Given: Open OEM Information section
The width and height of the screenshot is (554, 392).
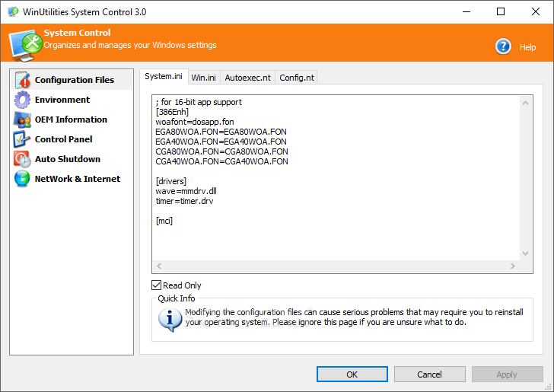Looking at the screenshot, I should click(x=71, y=120).
